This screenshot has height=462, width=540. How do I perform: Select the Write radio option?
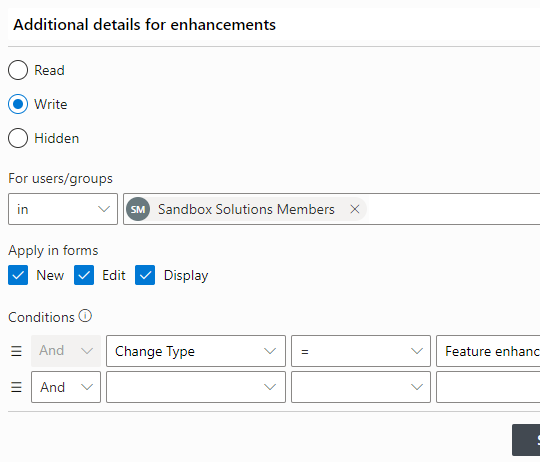pos(18,104)
